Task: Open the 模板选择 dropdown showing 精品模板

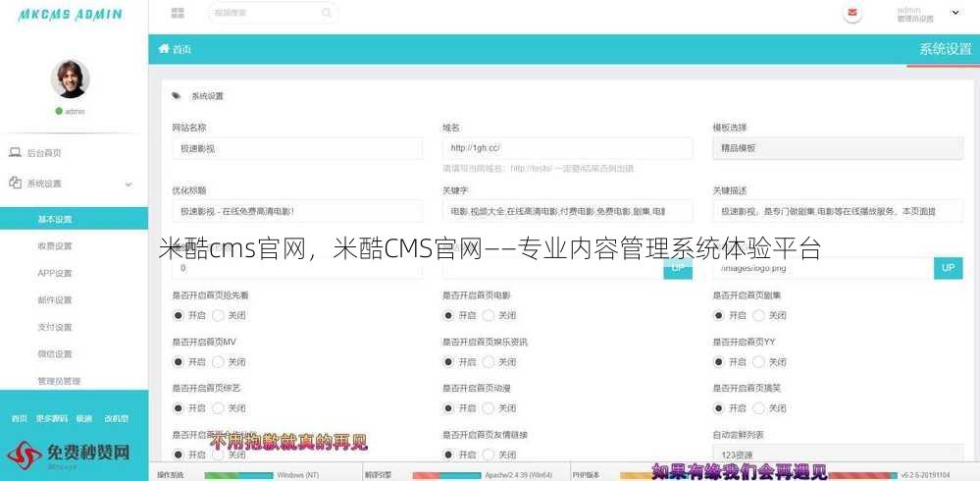Action: [x=838, y=148]
